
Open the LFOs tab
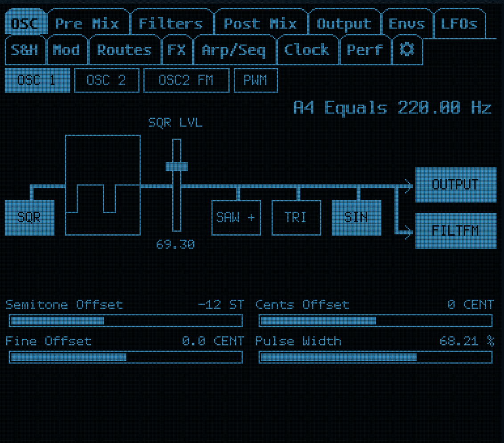[459, 23]
